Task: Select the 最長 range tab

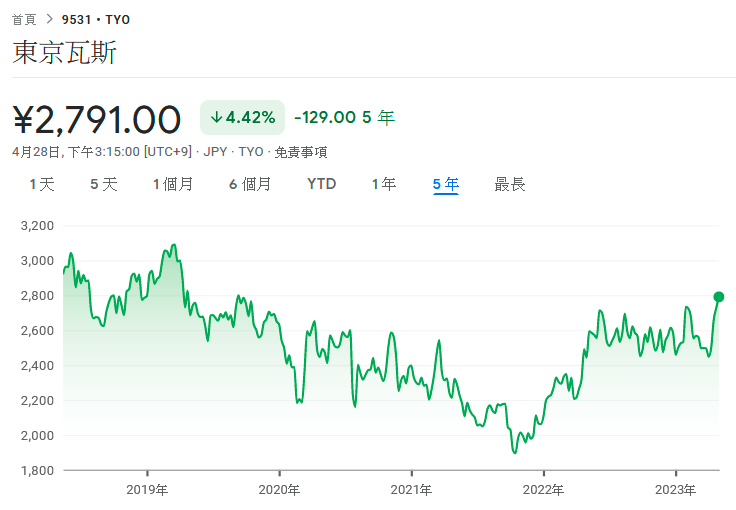Action: pyautogui.click(x=510, y=184)
